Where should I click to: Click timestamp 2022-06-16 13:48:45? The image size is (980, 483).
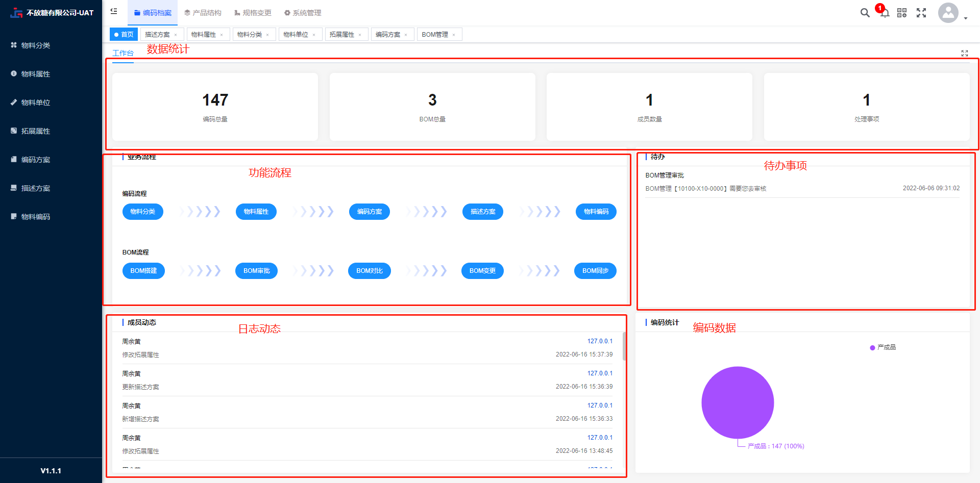tap(584, 451)
